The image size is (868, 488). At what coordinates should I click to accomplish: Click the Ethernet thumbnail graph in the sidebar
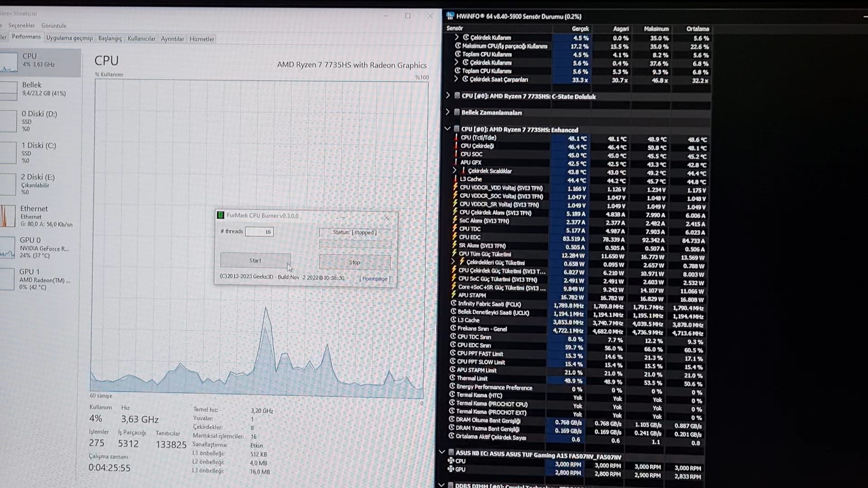click(x=8, y=216)
